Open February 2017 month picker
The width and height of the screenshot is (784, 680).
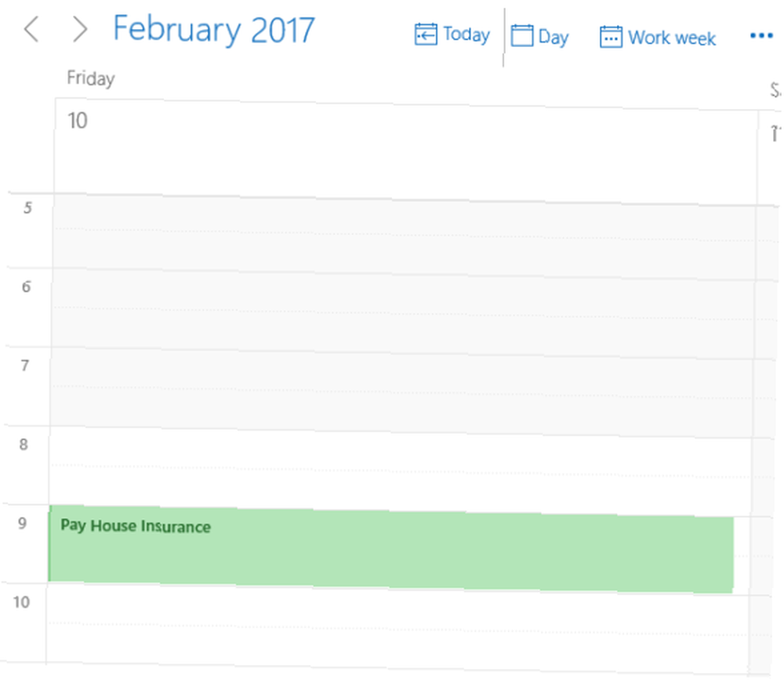pyautogui.click(x=213, y=30)
